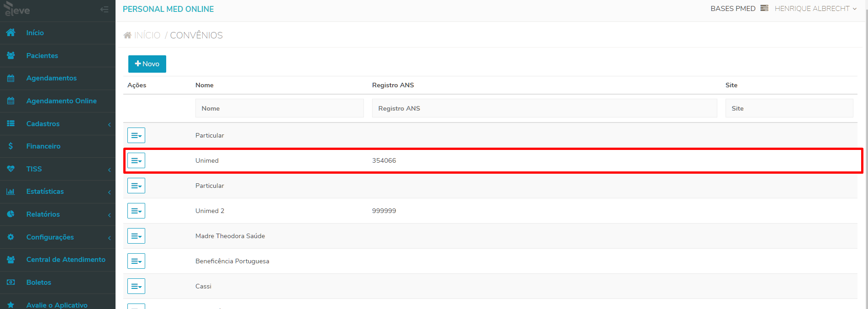
Task: Click the Central de Atendimento users icon
Action: (x=11, y=260)
